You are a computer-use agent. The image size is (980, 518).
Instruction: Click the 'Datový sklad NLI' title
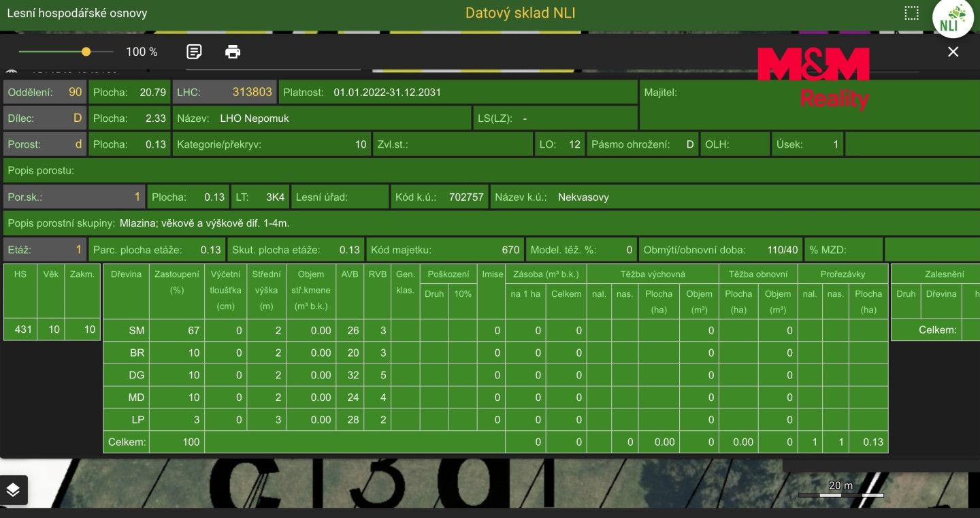[521, 13]
